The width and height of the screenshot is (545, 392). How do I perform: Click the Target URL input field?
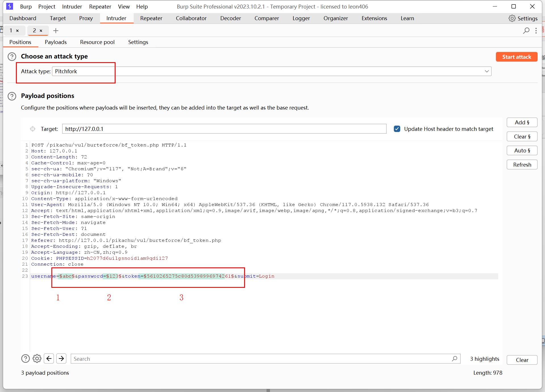click(224, 129)
